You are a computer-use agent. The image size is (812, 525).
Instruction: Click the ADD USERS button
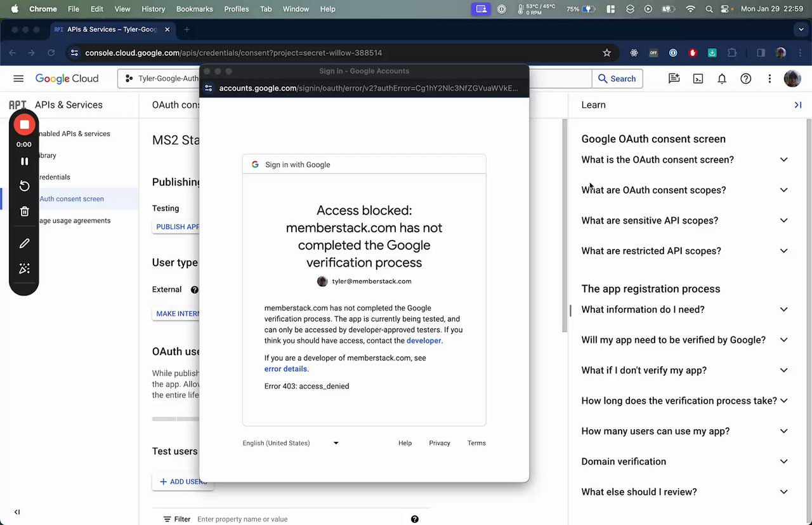pos(183,482)
